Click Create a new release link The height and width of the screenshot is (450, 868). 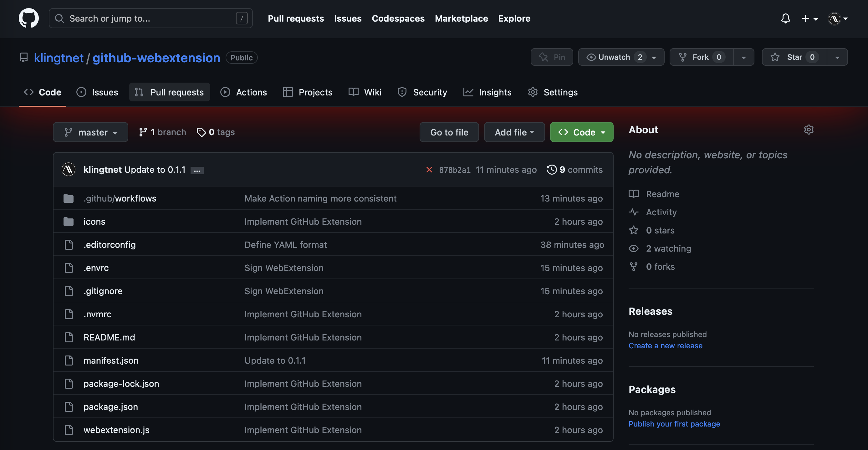point(665,345)
